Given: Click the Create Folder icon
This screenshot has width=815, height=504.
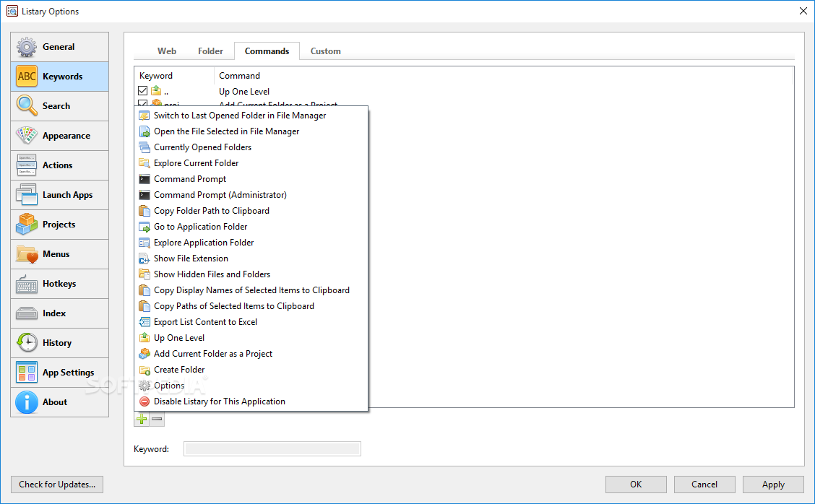Looking at the screenshot, I should [145, 370].
